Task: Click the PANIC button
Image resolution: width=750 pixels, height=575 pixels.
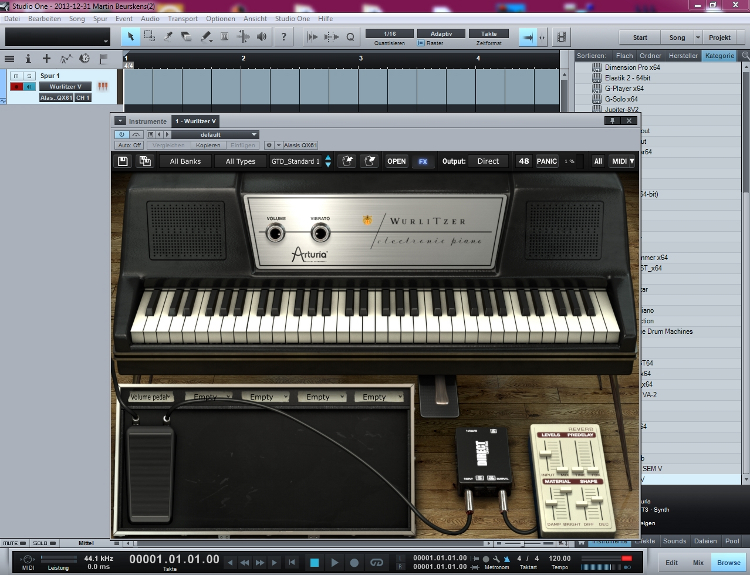Action: 547,161
